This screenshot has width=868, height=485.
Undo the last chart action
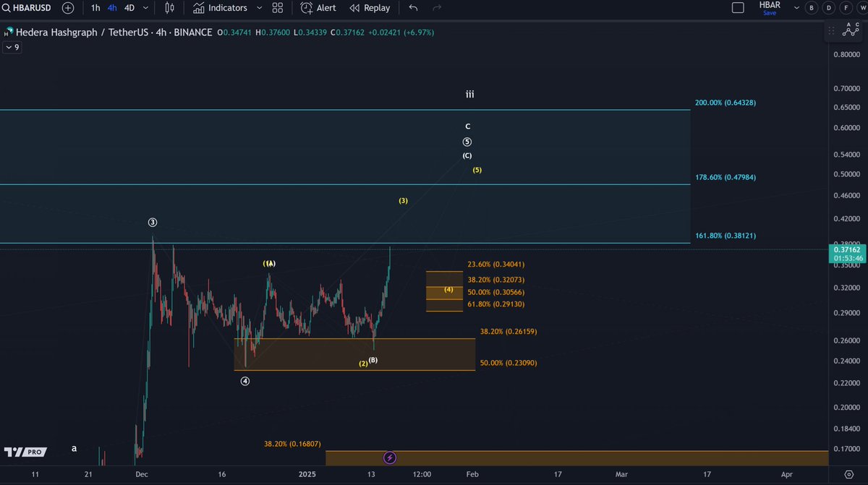(x=414, y=8)
